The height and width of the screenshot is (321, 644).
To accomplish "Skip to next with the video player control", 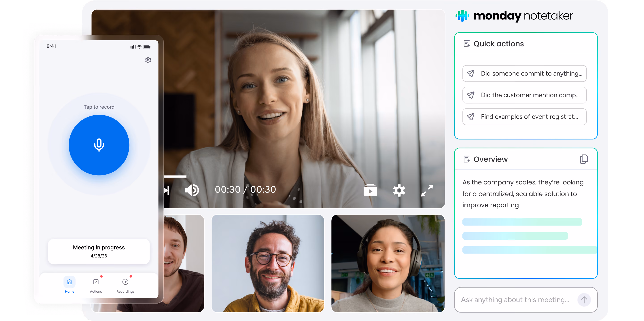I will [x=167, y=190].
